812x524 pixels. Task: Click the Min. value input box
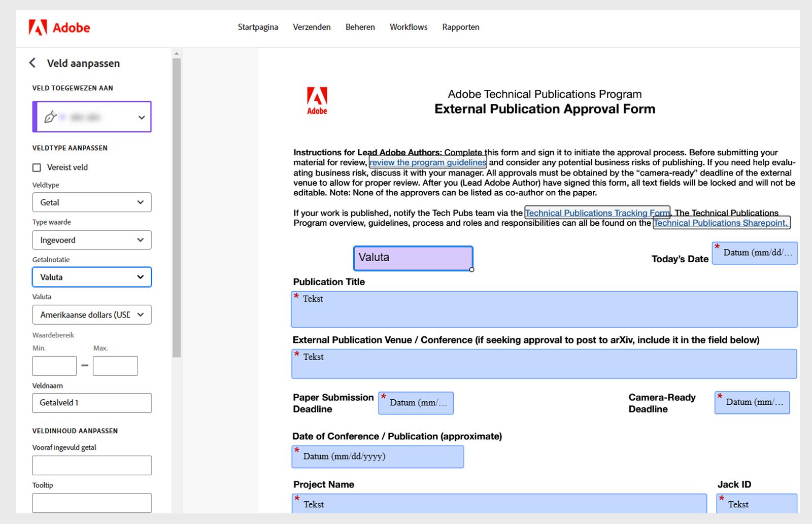(x=54, y=366)
